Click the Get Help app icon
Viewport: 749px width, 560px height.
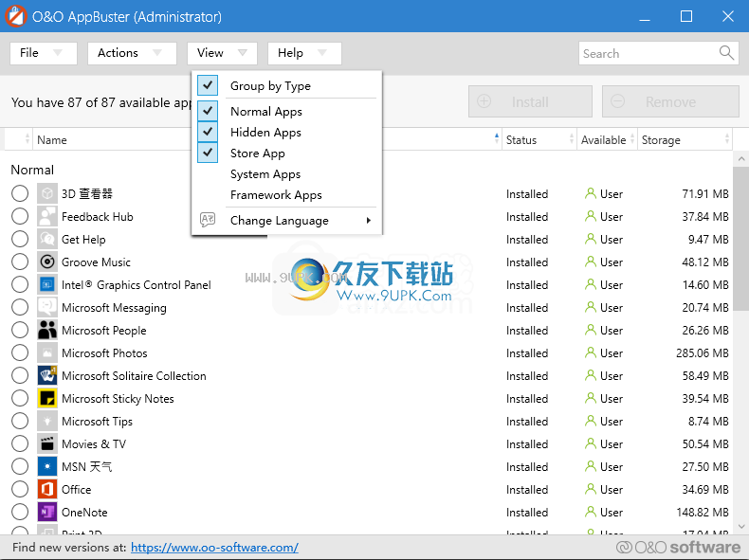47,239
